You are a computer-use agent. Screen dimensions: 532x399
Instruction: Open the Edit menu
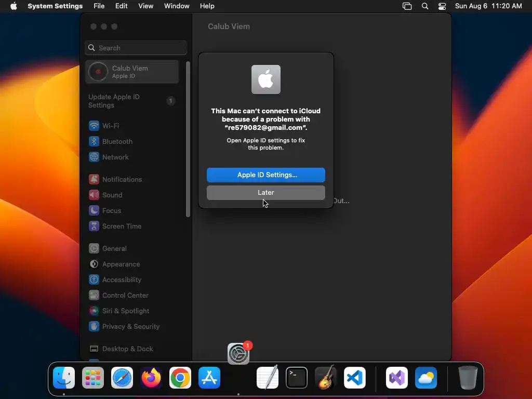tap(121, 6)
